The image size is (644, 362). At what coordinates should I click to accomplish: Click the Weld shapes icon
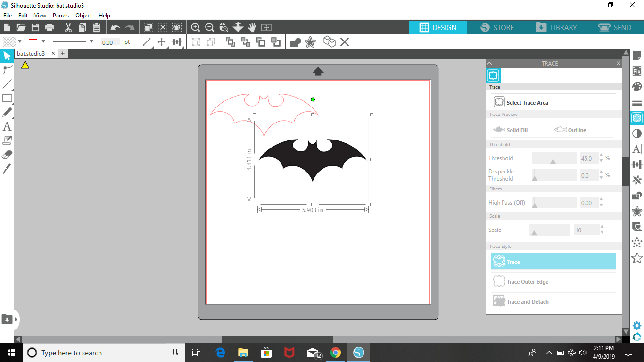coord(296,42)
